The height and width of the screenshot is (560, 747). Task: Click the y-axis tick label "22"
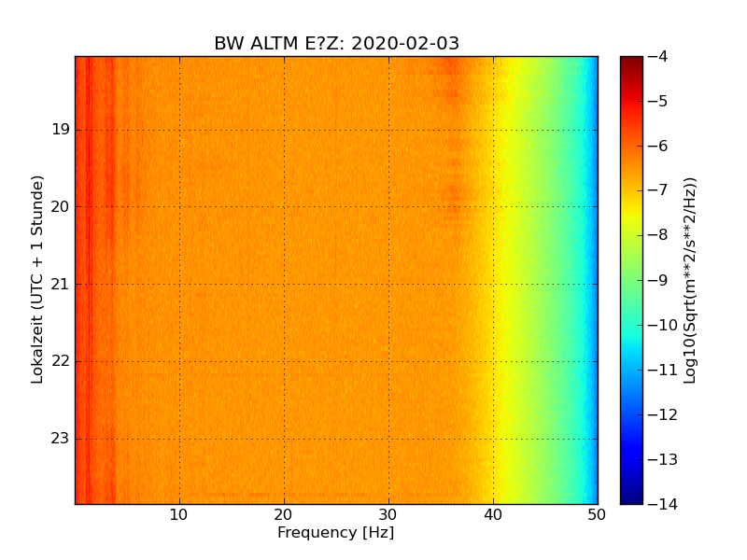tap(60, 361)
